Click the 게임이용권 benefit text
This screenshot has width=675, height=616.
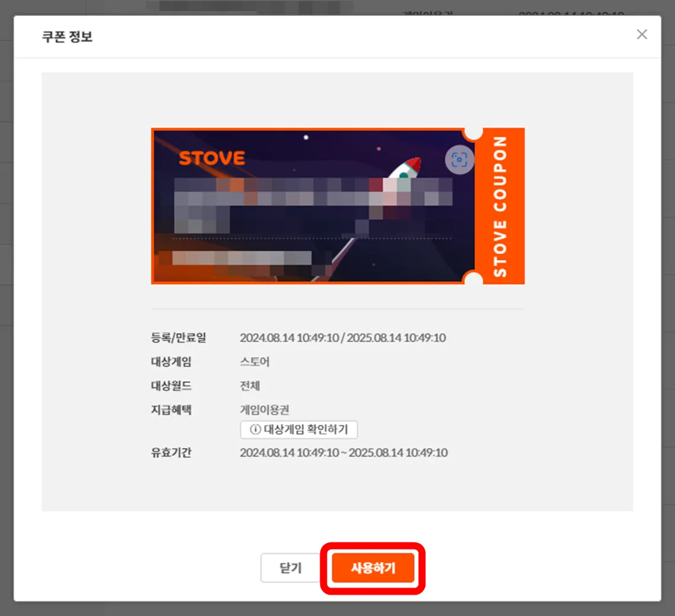tap(265, 410)
